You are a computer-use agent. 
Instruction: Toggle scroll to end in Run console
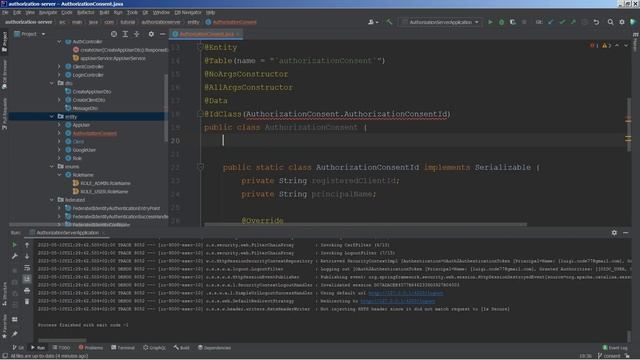coord(27,279)
